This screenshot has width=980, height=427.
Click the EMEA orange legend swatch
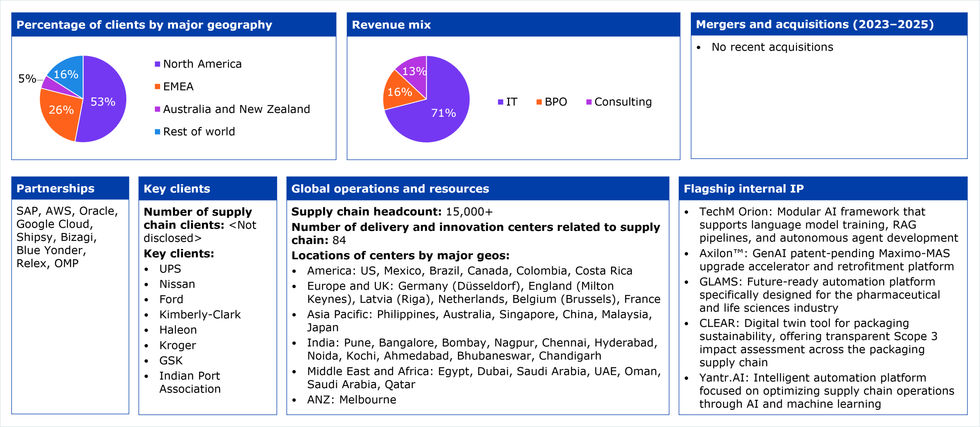click(157, 87)
